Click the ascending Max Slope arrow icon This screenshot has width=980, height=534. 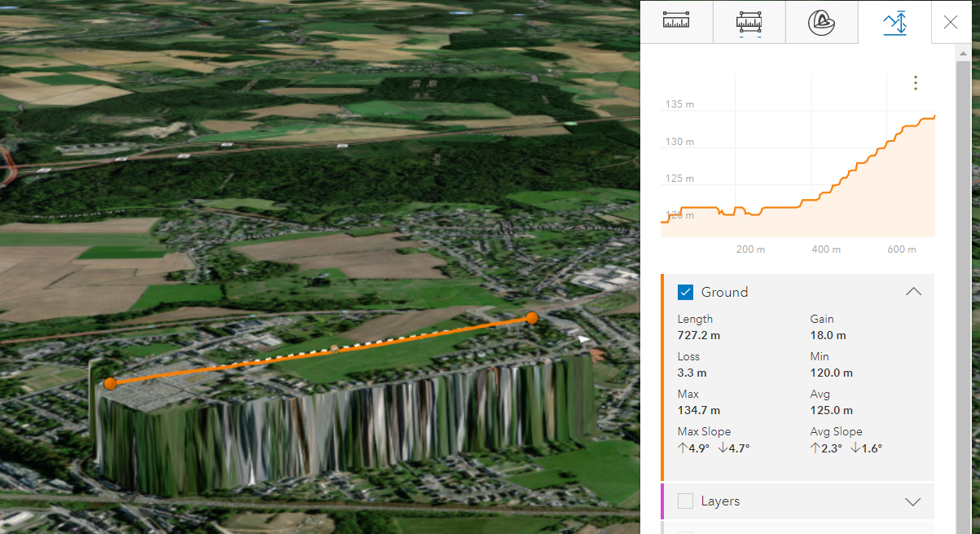(x=681, y=448)
